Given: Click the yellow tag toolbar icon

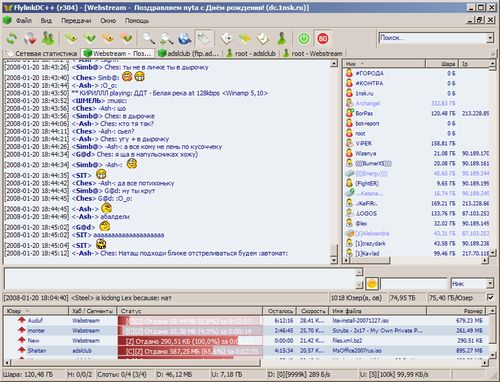Looking at the screenshot, I should pyautogui.click(x=245, y=39).
